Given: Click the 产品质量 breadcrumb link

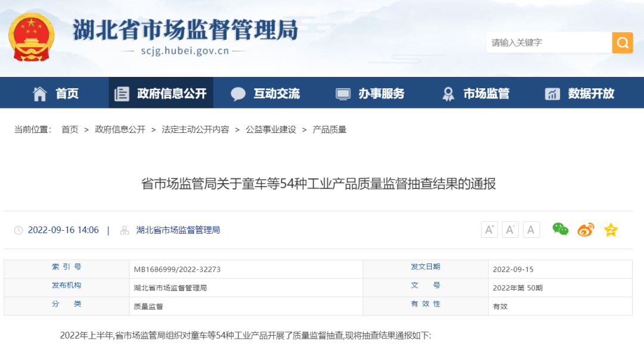Looking at the screenshot, I should click(x=329, y=129).
